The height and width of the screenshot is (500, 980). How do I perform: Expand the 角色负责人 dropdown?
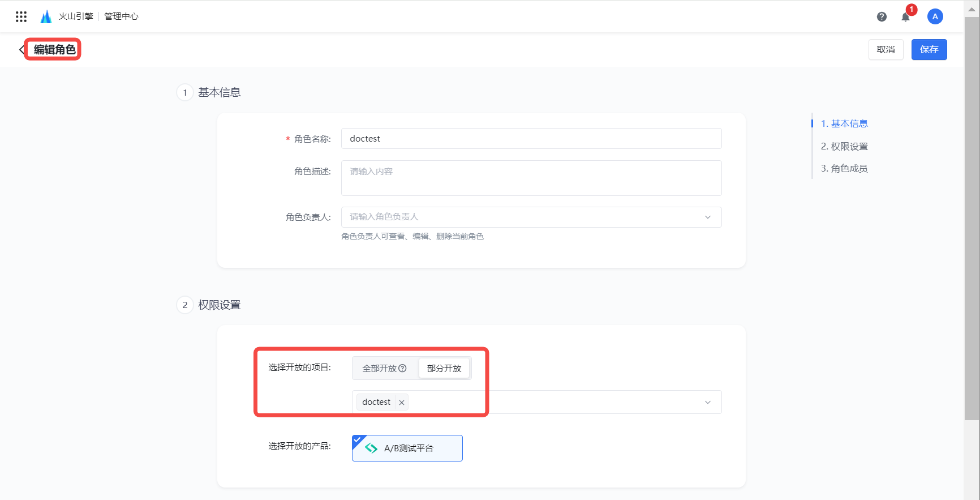(707, 217)
